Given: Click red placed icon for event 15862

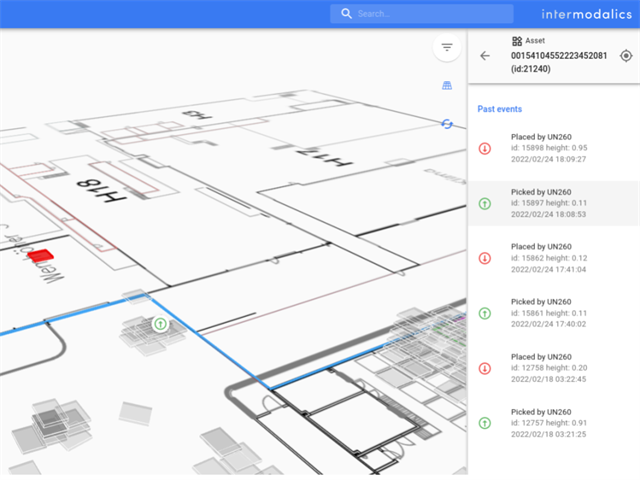Looking at the screenshot, I should 485,258.
